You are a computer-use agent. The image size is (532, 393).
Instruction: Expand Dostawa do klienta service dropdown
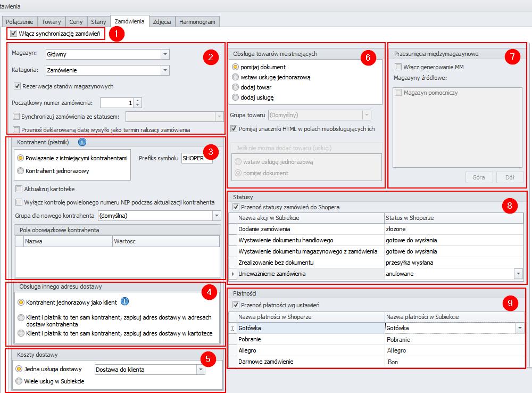(x=201, y=370)
